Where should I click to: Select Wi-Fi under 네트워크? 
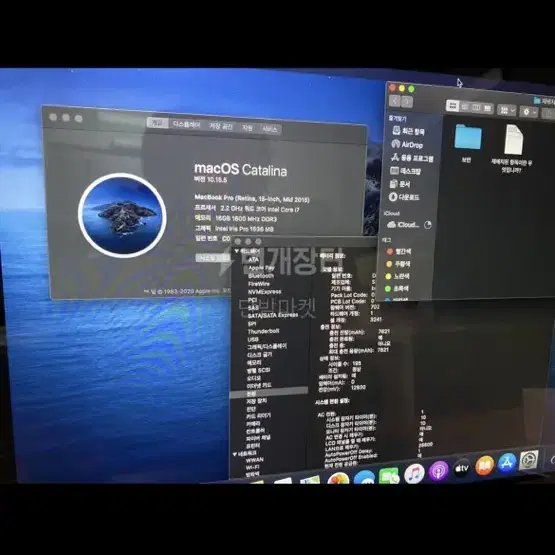[252, 468]
